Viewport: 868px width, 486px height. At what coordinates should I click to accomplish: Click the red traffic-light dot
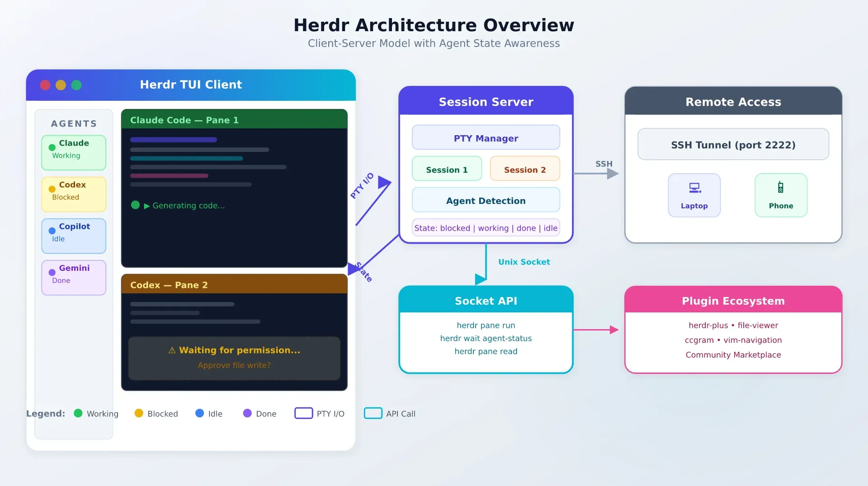click(x=45, y=85)
